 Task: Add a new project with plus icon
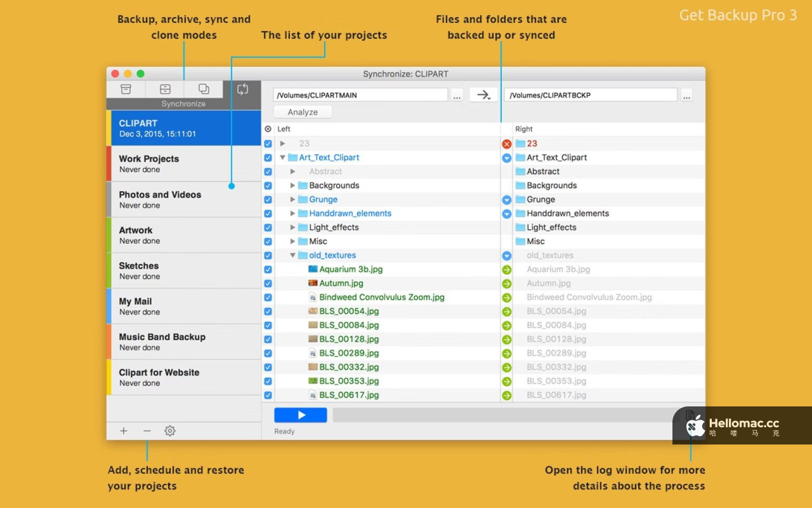pos(124,431)
